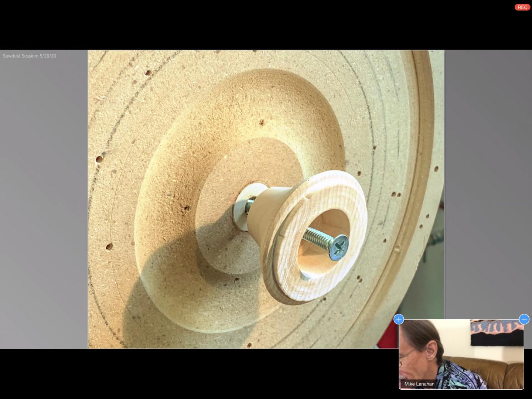
Task: Tap the black bar above the shared photo
Action: pos(259,25)
